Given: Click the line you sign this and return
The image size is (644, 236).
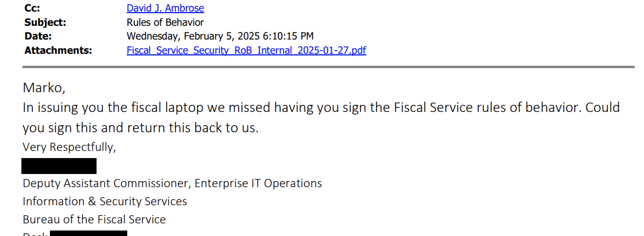Looking at the screenshot, I should point(140,128).
